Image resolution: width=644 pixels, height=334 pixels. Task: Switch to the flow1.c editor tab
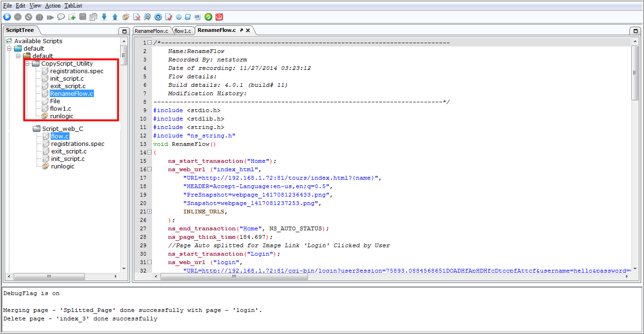click(x=183, y=30)
